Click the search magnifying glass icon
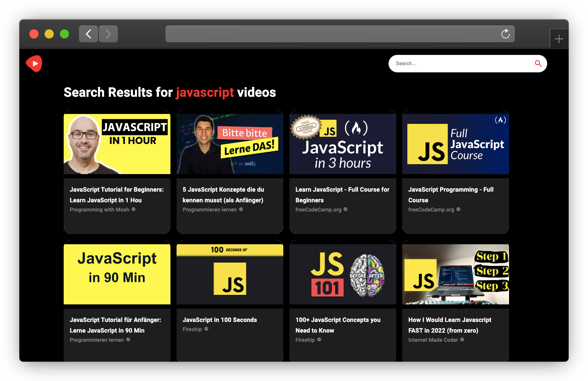 point(538,64)
